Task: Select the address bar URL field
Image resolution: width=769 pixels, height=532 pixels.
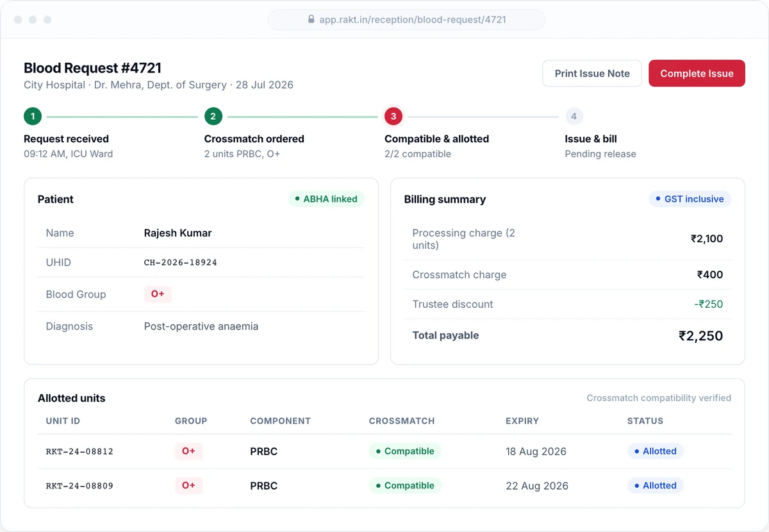Action: pyautogui.click(x=406, y=20)
